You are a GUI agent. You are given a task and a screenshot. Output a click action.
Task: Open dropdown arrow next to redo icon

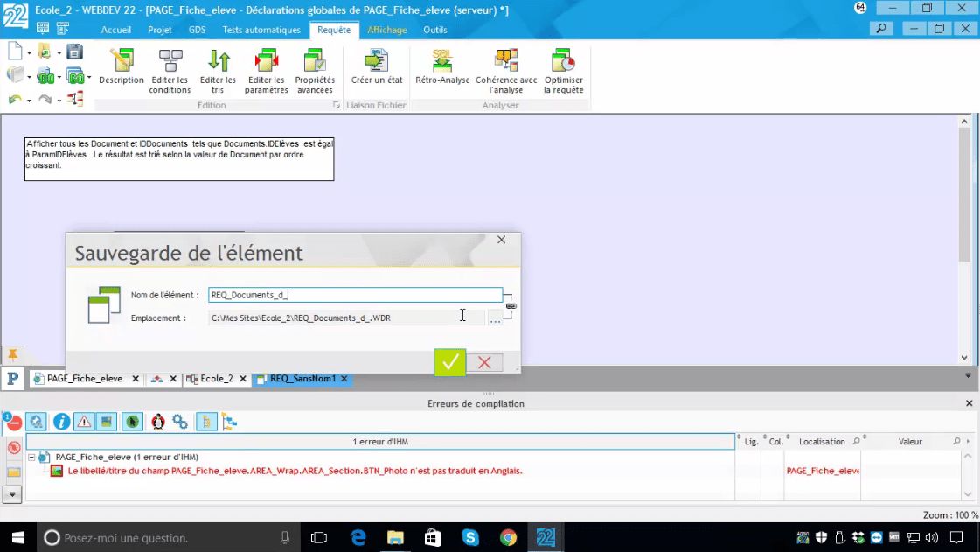(59, 100)
